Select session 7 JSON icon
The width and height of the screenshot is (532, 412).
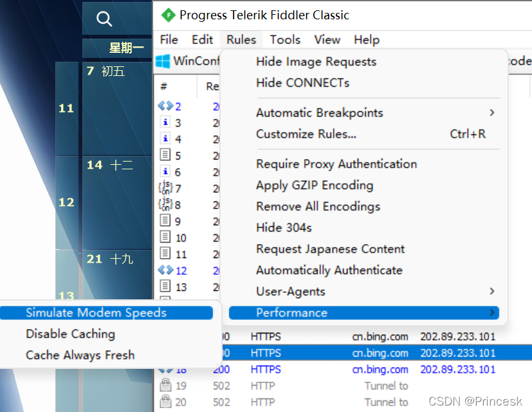(165, 188)
